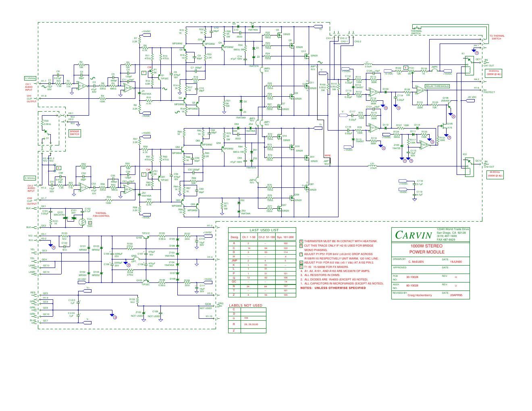532x411 pixels.
Task: Click the R119 220K resistor
Action: point(420,104)
